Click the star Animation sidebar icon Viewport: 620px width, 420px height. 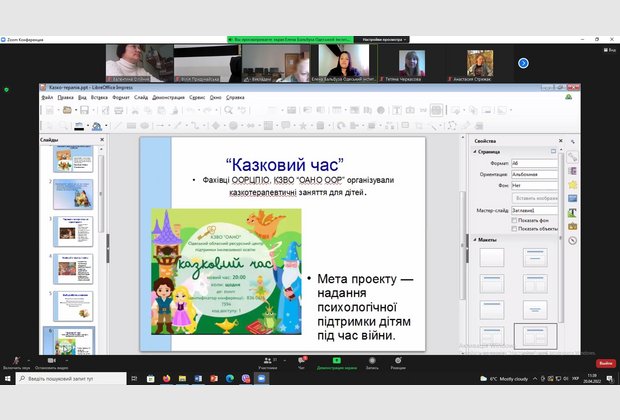(573, 184)
